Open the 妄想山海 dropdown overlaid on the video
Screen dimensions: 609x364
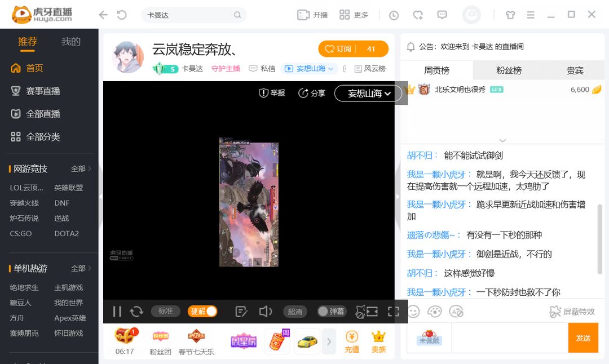(368, 93)
